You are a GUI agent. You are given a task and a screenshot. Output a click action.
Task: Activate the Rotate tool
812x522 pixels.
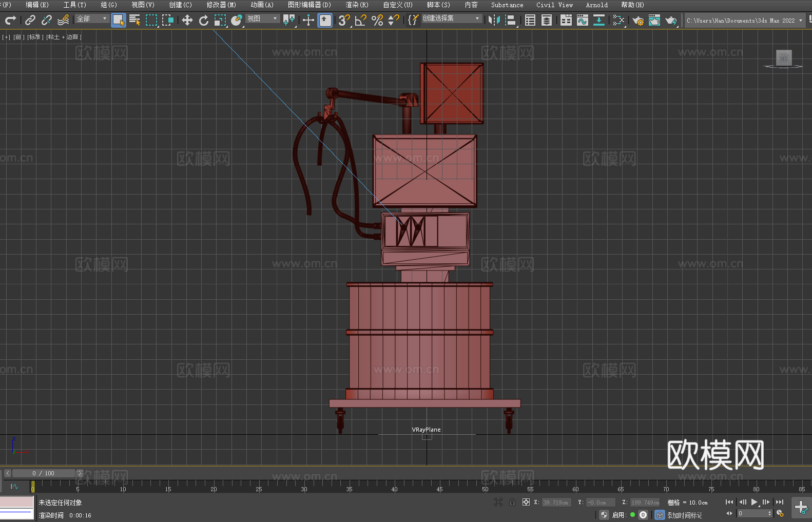204,20
